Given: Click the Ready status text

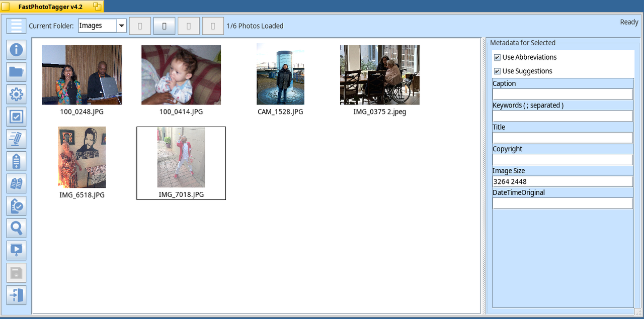Looking at the screenshot, I should tap(629, 22).
